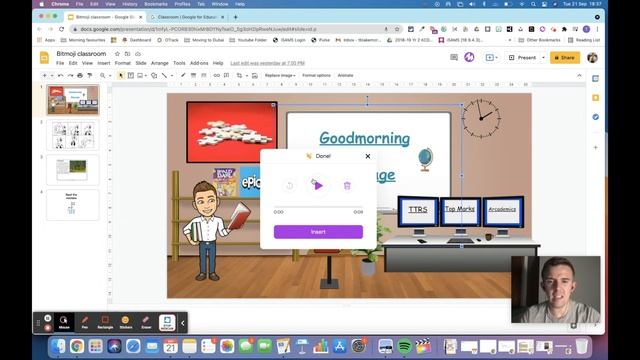Click the purple Insert button

(318, 232)
